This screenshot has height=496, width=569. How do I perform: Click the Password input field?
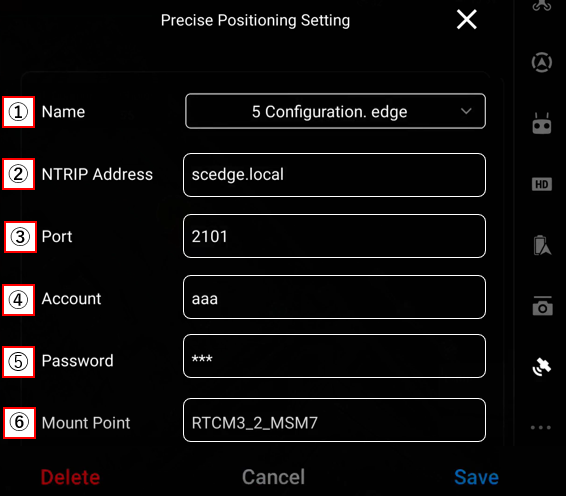(x=334, y=356)
